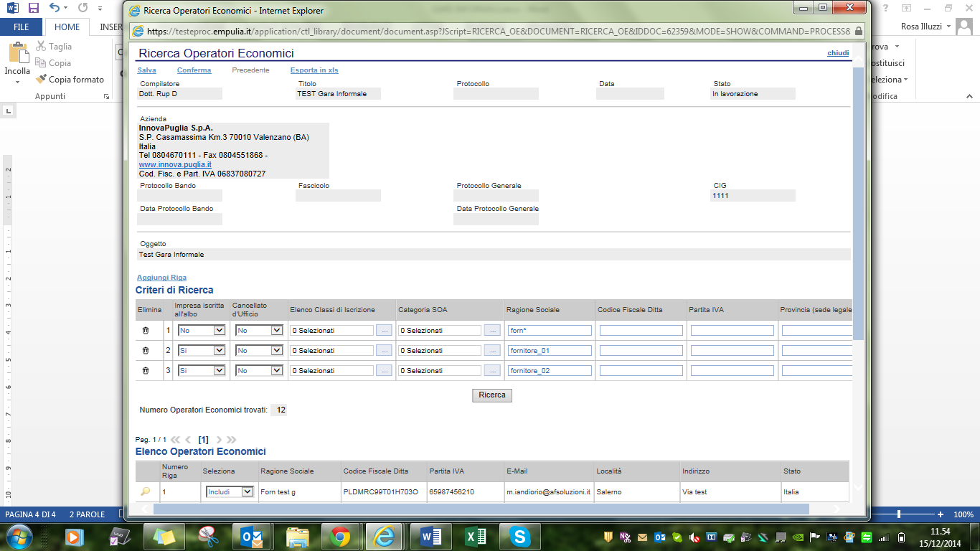
Task: Click Ragione Sociale field containing fornitore_02
Action: click(x=550, y=371)
